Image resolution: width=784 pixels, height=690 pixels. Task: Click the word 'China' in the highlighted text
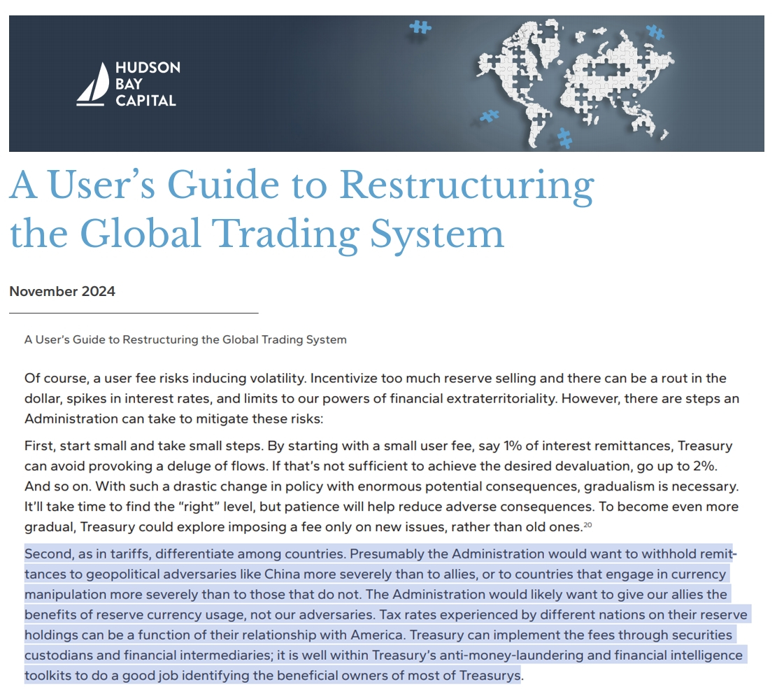tap(282, 574)
